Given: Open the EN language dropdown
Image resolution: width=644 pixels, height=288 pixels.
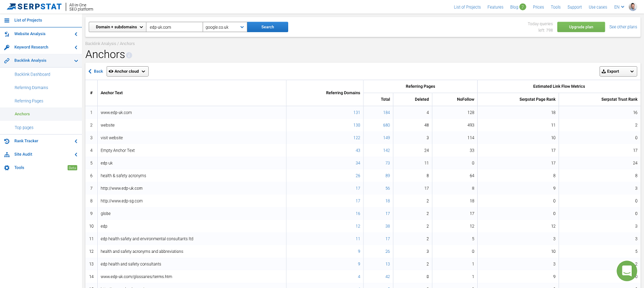Looking at the screenshot, I should pos(619,7).
